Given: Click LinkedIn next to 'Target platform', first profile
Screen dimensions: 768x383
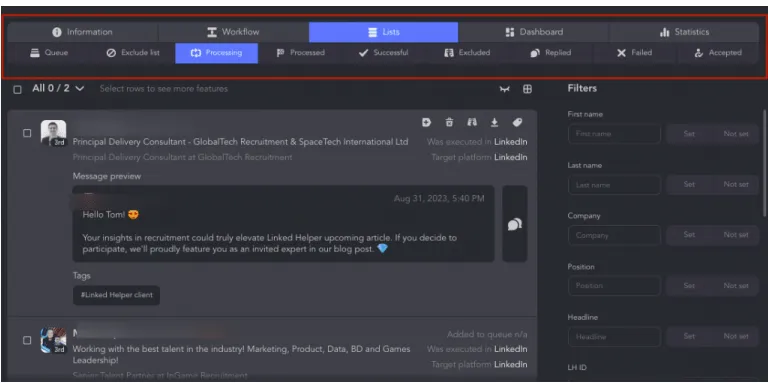Looking at the screenshot, I should (x=510, y=157).
